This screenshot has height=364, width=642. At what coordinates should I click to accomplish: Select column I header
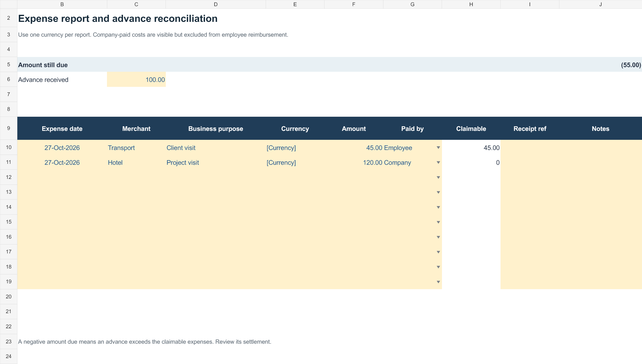(x=530, y=4)
